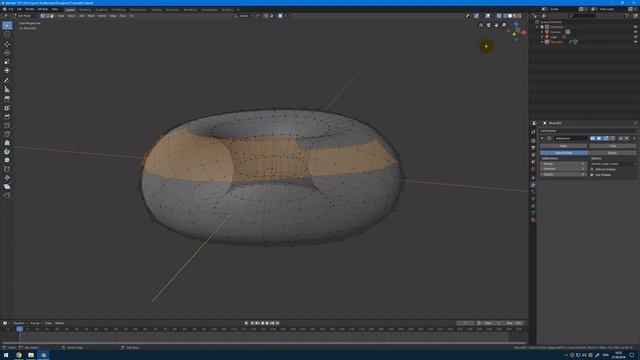Select the Rip Region tool
This screenshot has width=640, height=360.
7,195
